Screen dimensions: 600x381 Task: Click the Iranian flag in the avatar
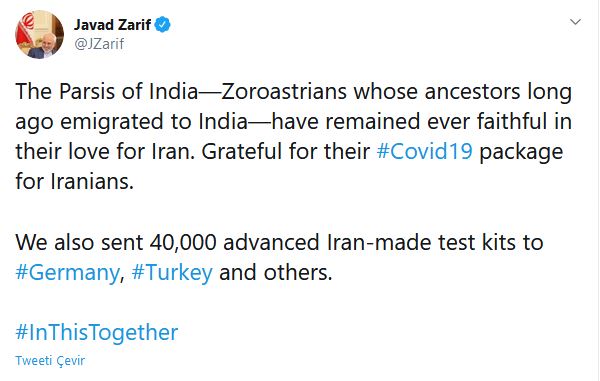(24, 29)
